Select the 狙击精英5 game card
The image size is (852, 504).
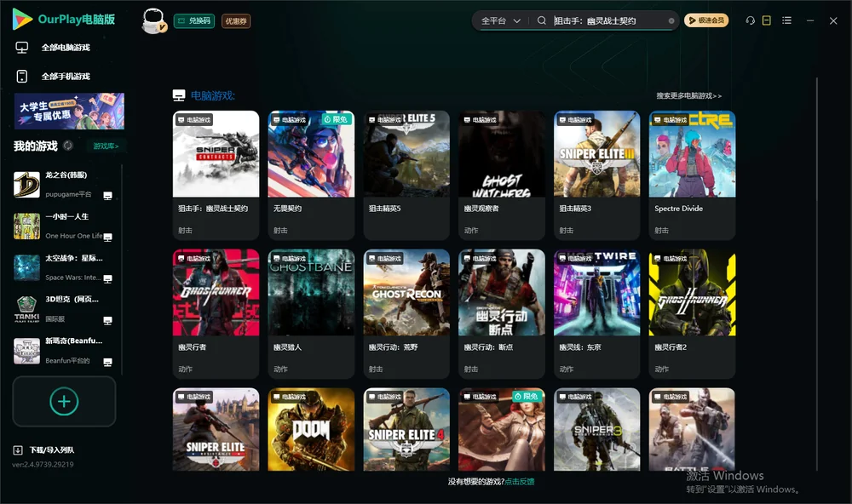(x=406, y=175)
